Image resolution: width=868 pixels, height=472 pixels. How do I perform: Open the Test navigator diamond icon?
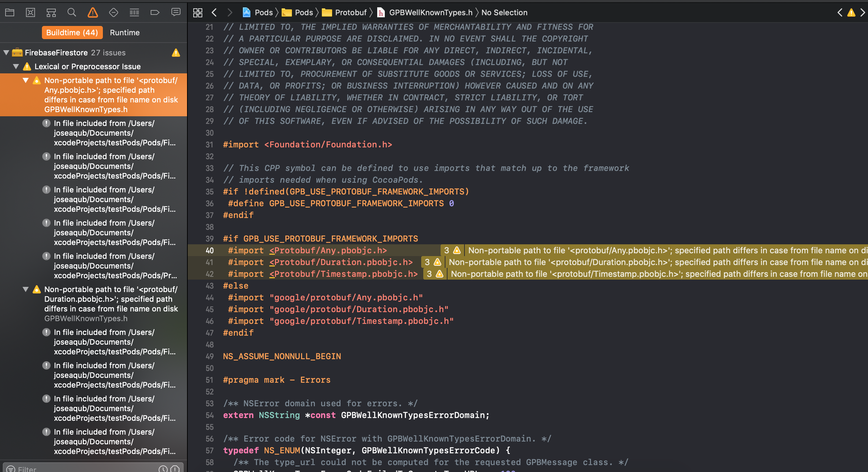(114, 12)
